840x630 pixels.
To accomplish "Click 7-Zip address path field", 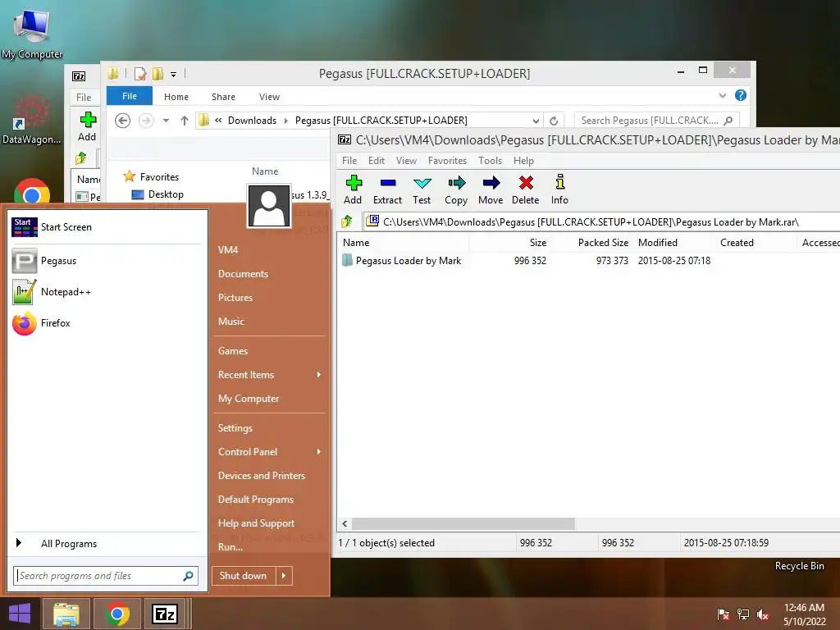I will (x=601, y=221).
